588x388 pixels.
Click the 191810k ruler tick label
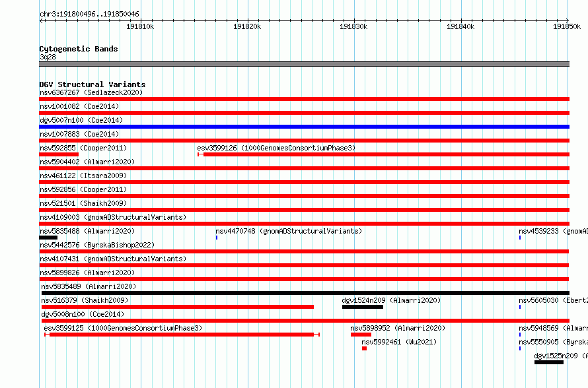140,26
